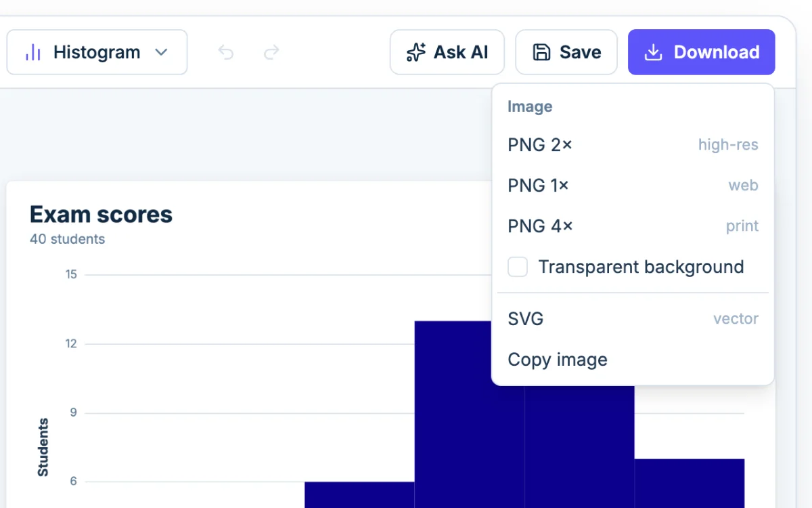Click the Download button
The image size is (812, 508).
(x=702, y=52)
